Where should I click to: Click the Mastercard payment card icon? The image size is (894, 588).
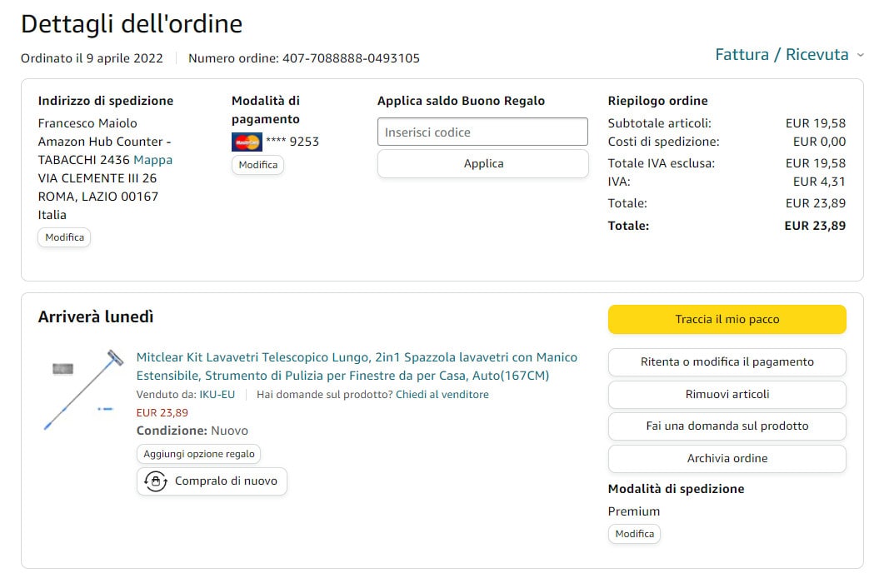click(x=247, y=142)
